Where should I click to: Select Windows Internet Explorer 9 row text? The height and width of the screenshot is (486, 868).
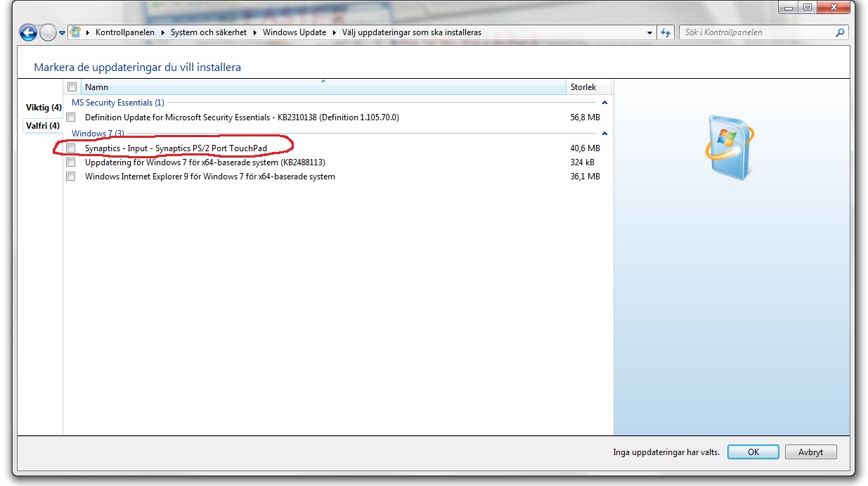click(209, 177)
